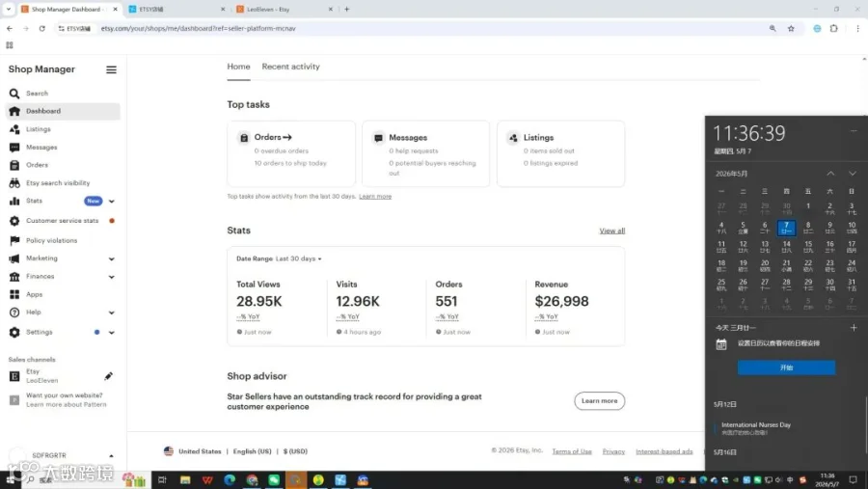
Task: Switch to the Home tab
Action: (x=238, y=67)
